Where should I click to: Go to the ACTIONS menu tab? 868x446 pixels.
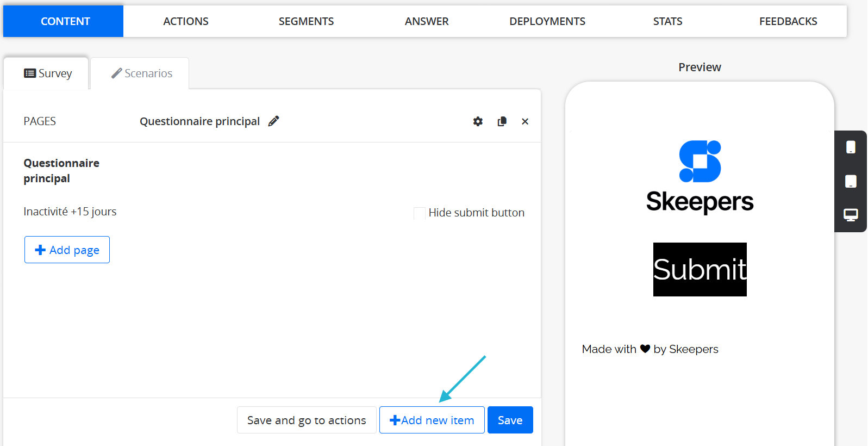pos(186,21)
